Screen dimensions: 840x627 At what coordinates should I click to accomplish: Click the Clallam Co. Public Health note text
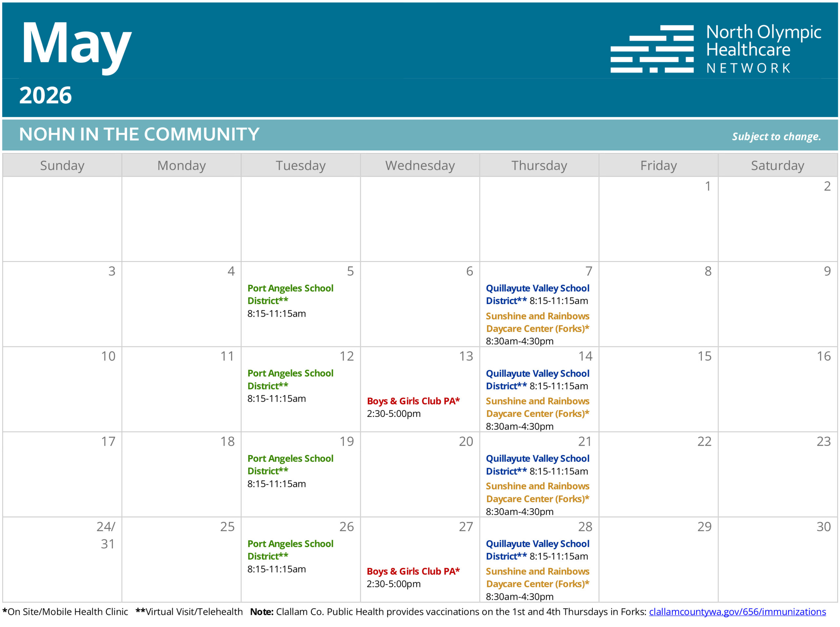pos(448,612)
